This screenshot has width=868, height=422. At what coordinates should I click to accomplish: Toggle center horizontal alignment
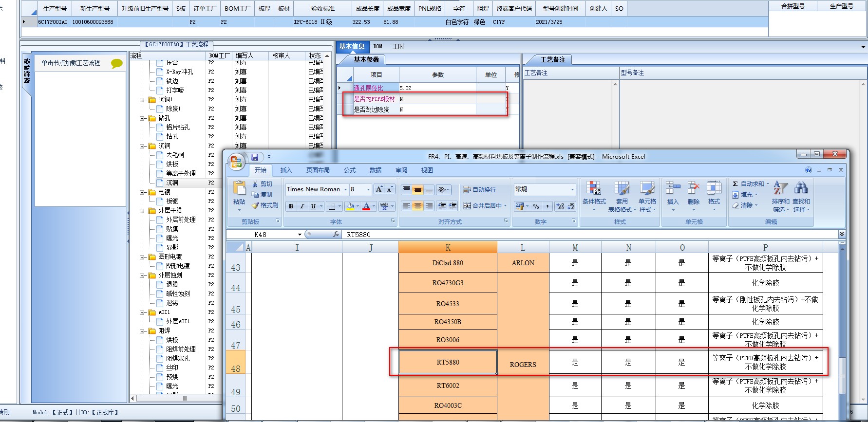(x=417, y=206)
